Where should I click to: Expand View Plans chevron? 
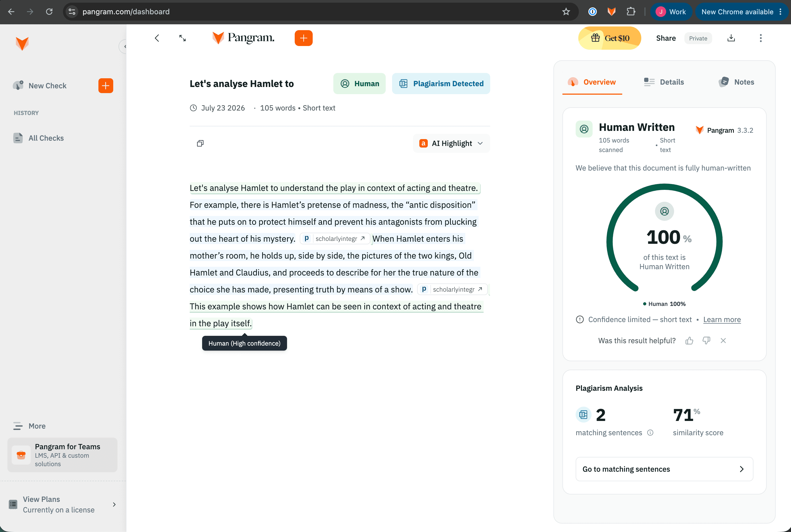coord(114,504)
